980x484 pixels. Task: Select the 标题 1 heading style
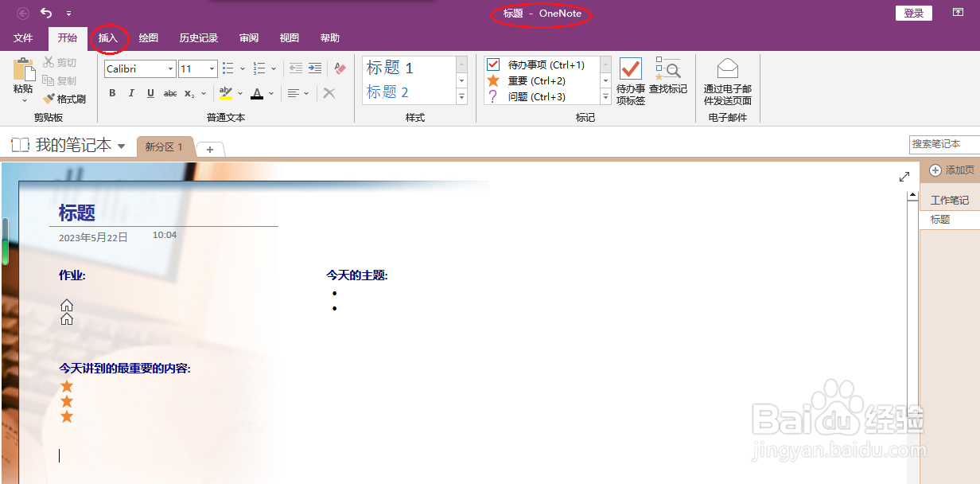pyautogui.click(x=409, y=68)
